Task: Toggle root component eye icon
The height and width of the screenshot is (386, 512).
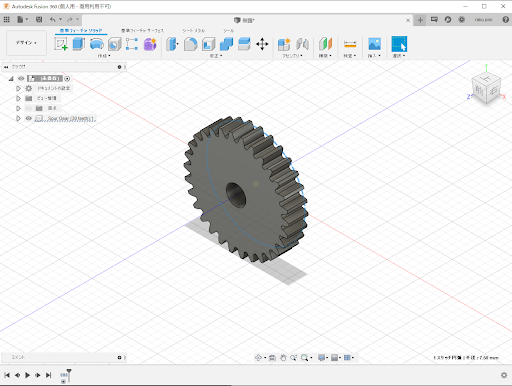Action: point(21,78)
